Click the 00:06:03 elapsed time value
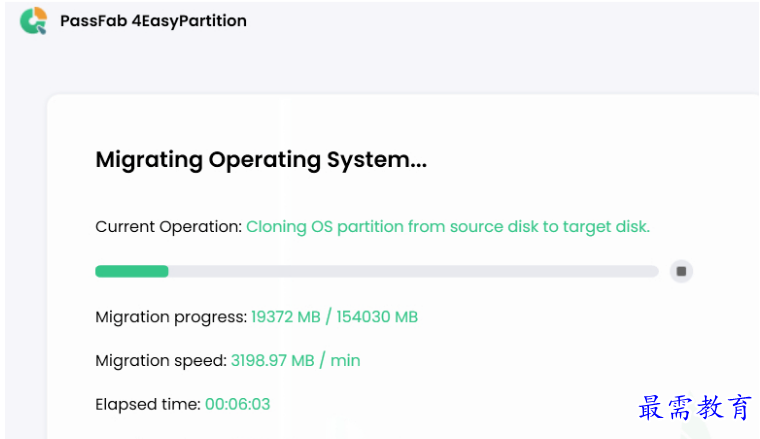Viewport: 760px width, 439px height. pyautogui.click(x=237, y=404)
